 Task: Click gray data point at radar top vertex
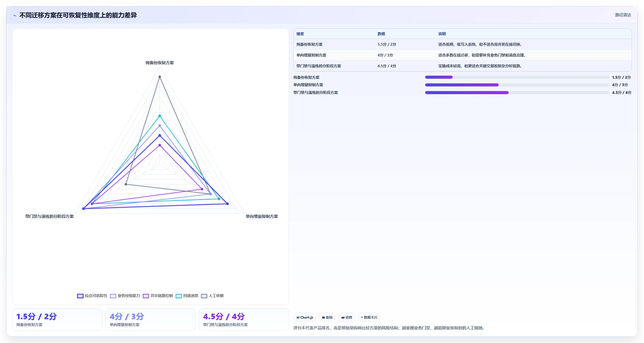[x=160, y=77]
